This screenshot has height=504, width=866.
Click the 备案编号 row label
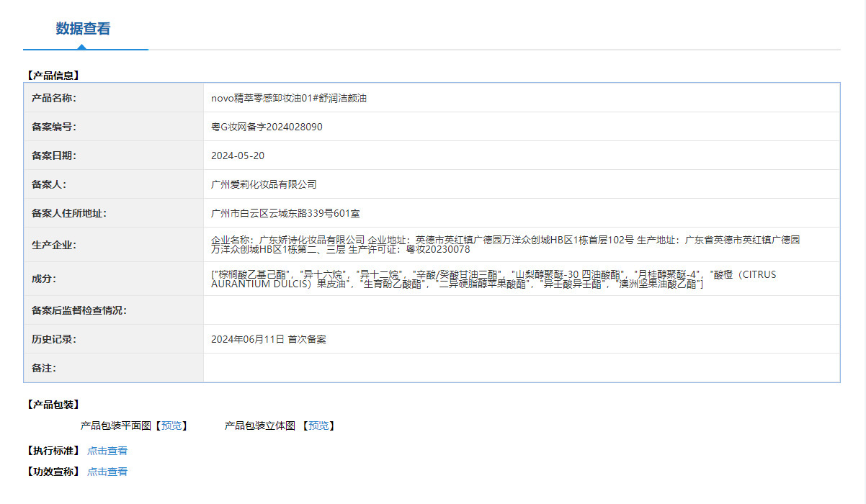click(54, 127)
